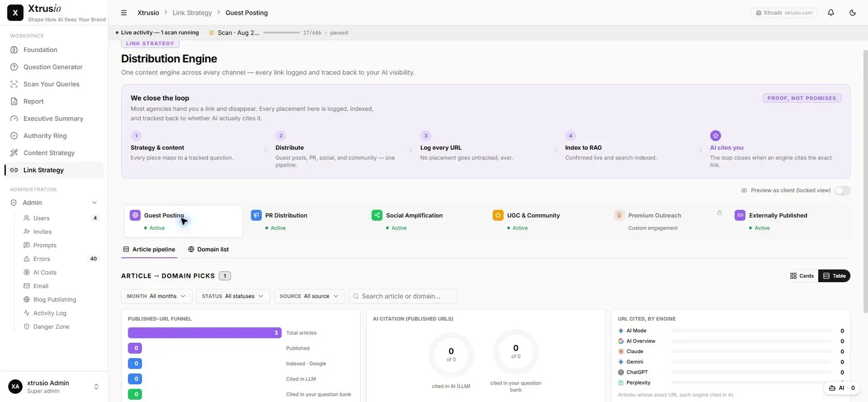Click Link Strategy breadcrumb
The width and height of the screenshot is (868, 402).
pyautogui.click(x=192, y=12)
